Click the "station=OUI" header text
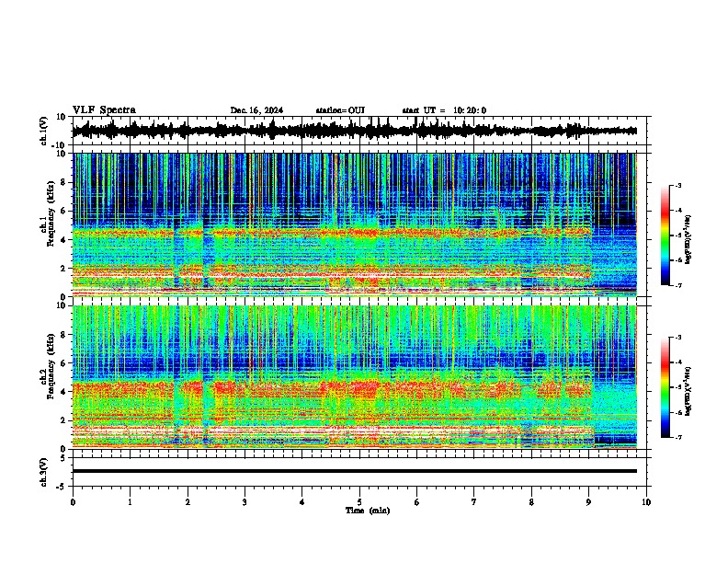This screenshot has width=728, height=563. click(x=340, y=110)
